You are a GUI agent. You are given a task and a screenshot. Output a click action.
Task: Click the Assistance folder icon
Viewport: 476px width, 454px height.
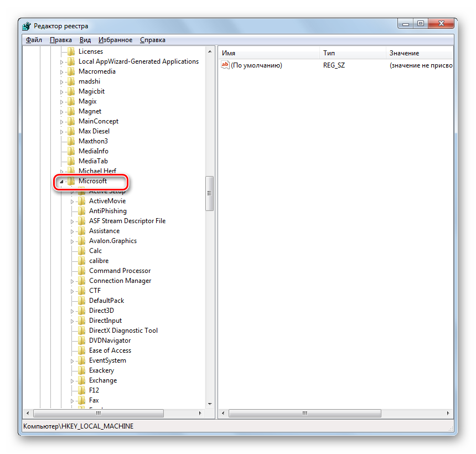82,231
